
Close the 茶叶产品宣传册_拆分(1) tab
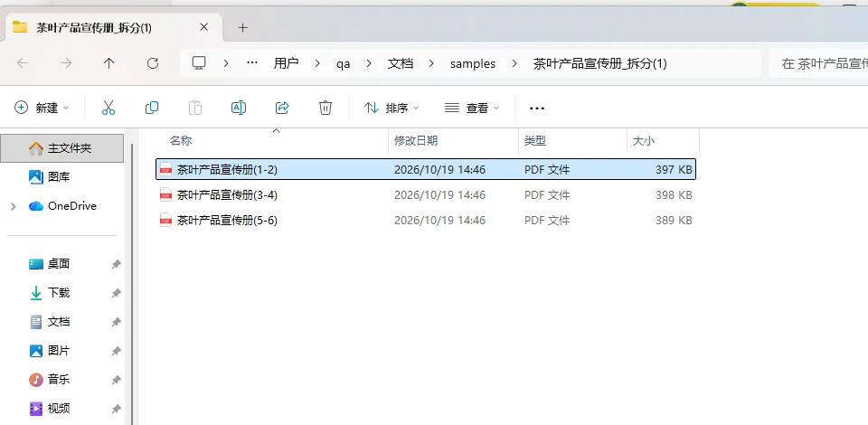tap(203, 27)
